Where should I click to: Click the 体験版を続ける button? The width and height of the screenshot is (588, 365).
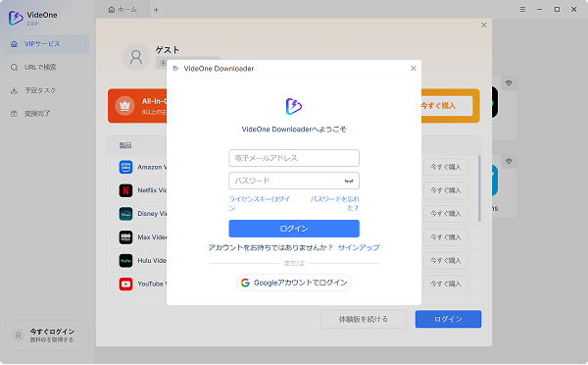point(364,319)
